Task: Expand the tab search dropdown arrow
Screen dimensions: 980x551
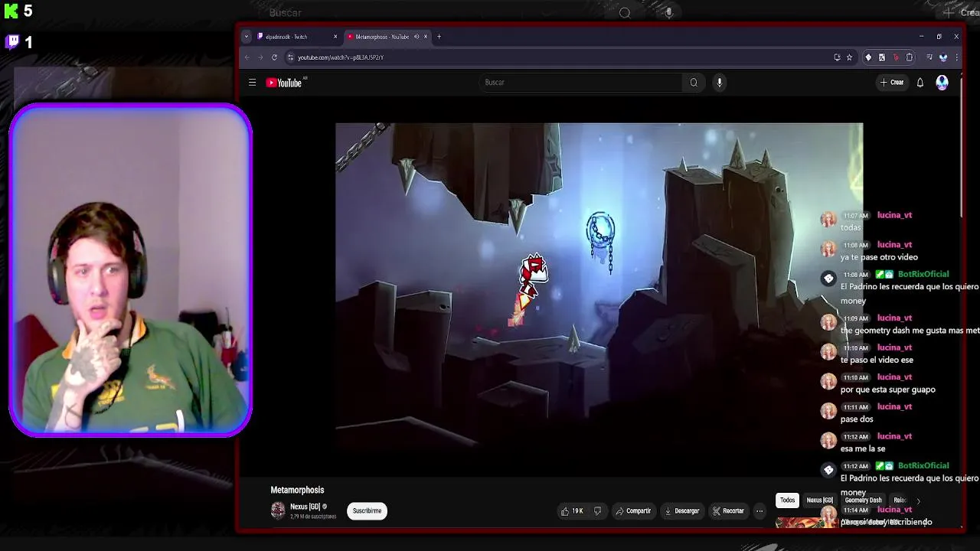Action: click(x=246, y=37)
